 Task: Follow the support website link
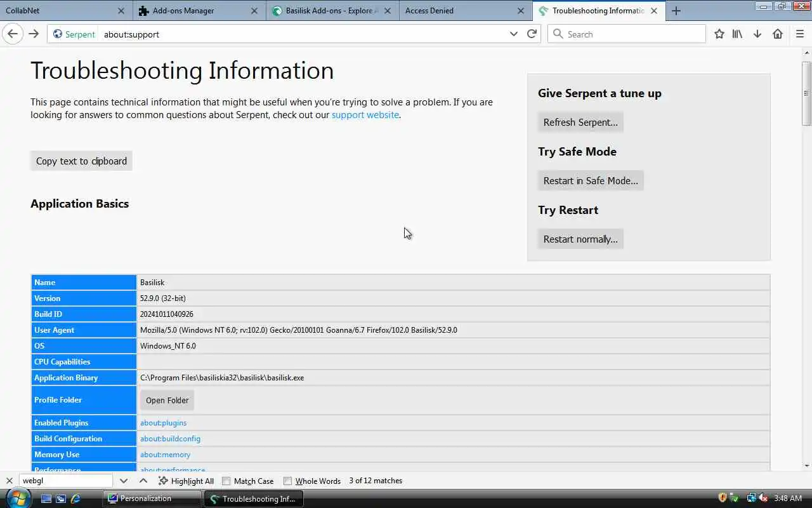pyautogui.click(x=365, y=115)
